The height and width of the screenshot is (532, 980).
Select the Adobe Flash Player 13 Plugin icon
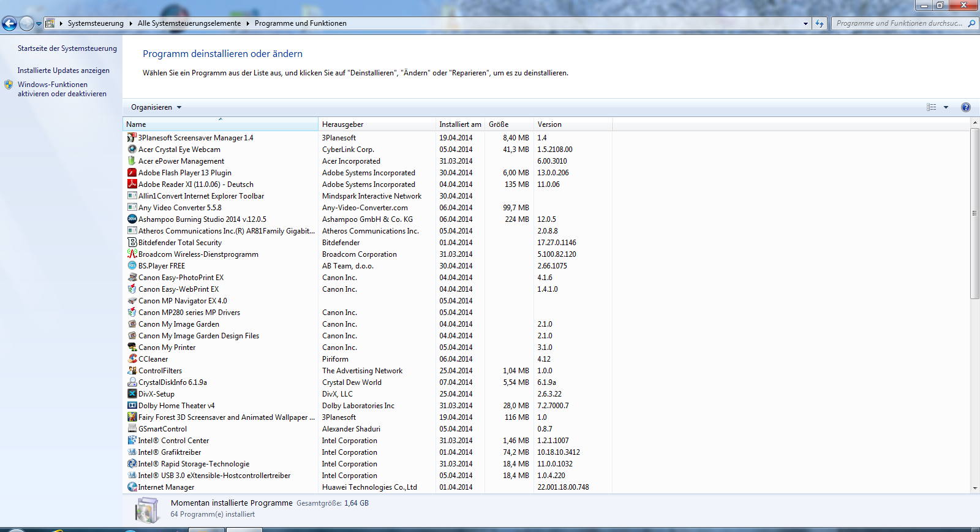(x=132, y=173)
